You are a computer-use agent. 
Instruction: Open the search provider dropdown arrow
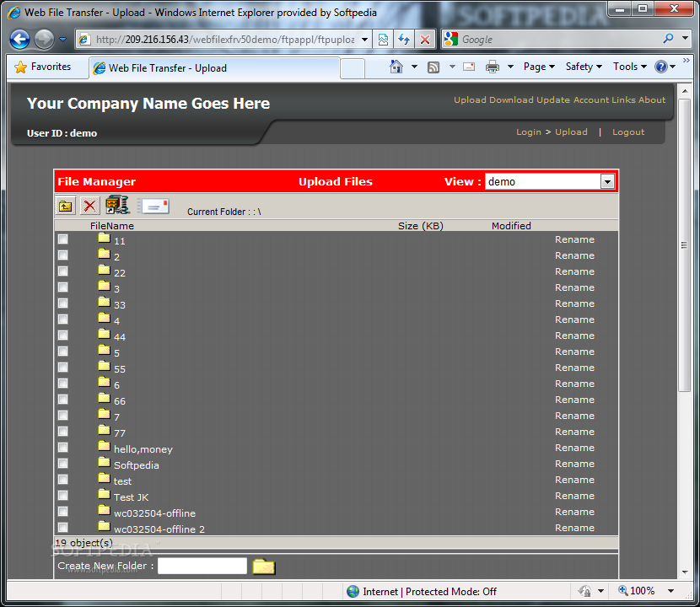(x=686, y=39)
